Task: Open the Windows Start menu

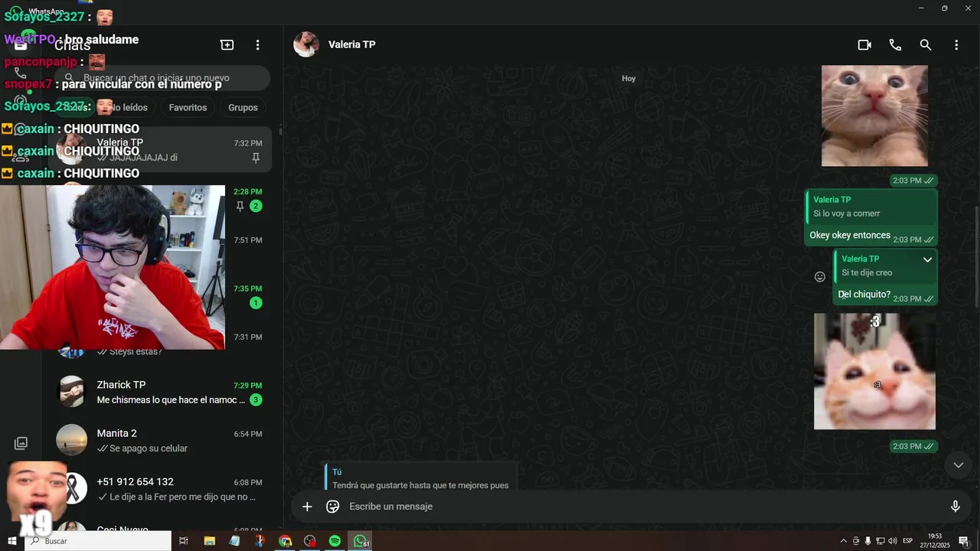Action: [12, 541]
